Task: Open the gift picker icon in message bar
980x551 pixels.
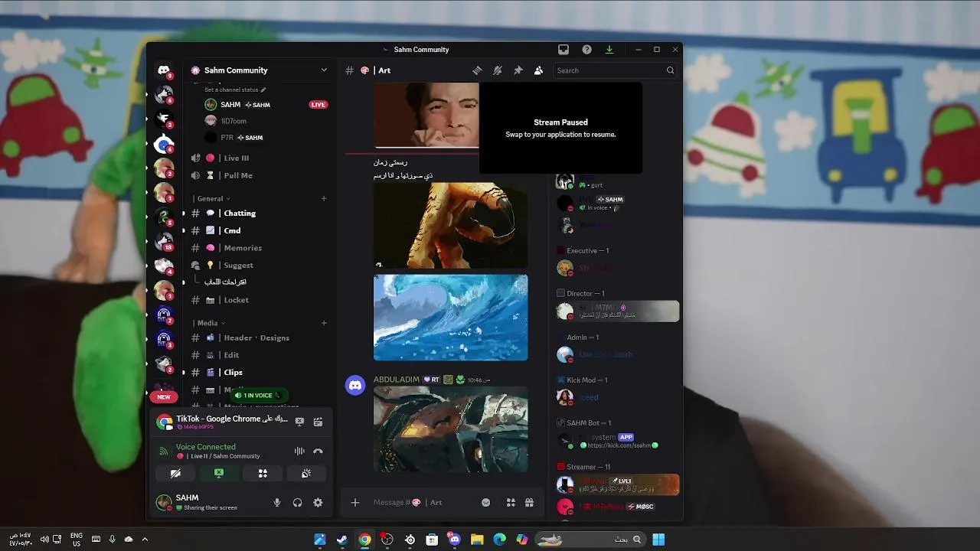Action: point(529,503)
